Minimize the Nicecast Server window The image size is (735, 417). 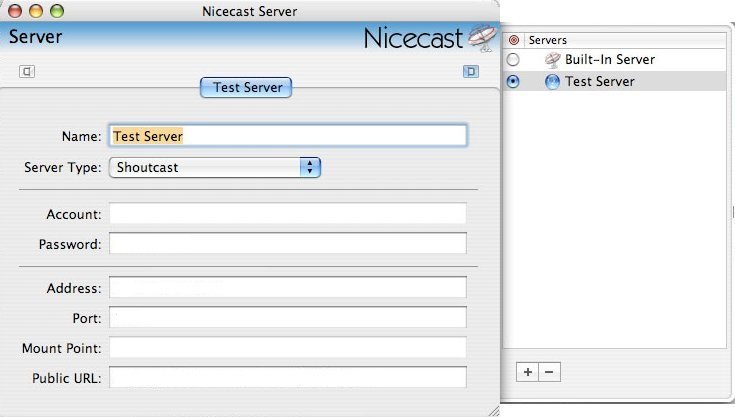(x=36, y=11)
